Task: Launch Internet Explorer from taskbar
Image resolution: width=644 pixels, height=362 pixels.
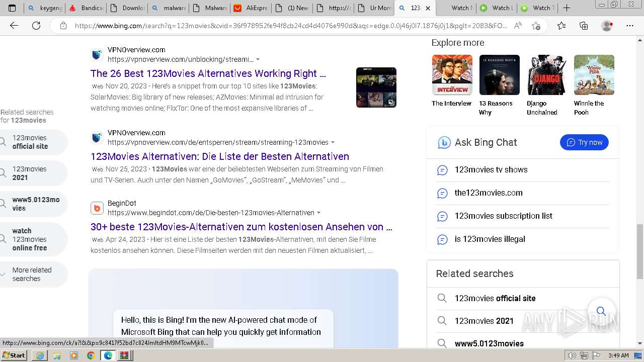Action: click(40, 355)
